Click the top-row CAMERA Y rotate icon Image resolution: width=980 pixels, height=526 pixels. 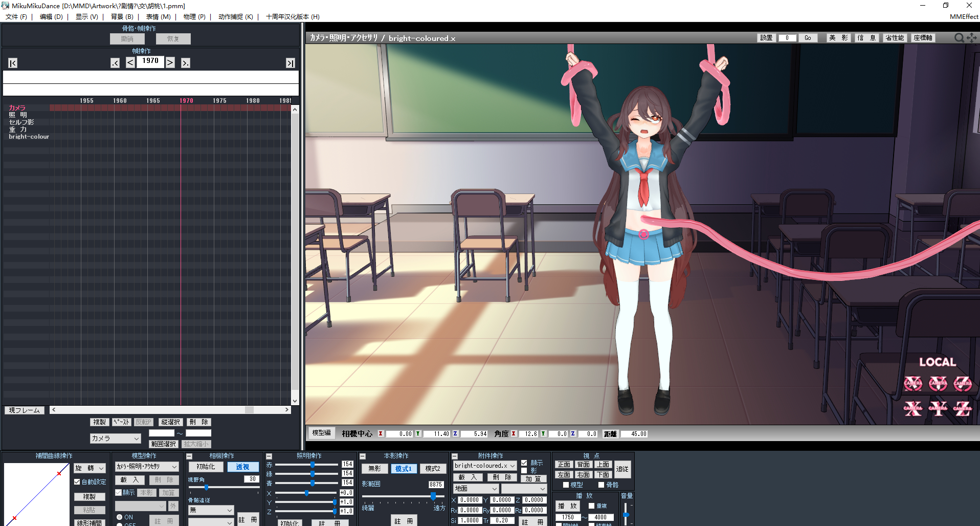938,383
